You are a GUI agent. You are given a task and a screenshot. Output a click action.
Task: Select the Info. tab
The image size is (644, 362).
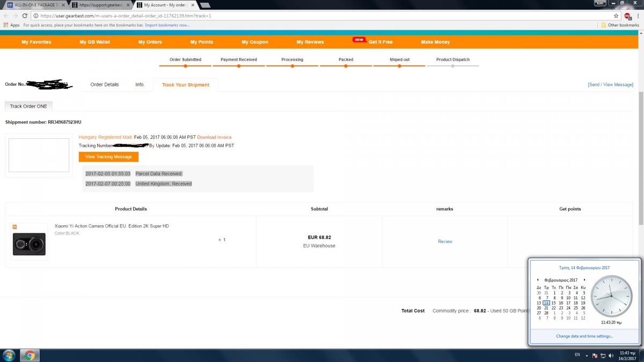pos(140,85)
